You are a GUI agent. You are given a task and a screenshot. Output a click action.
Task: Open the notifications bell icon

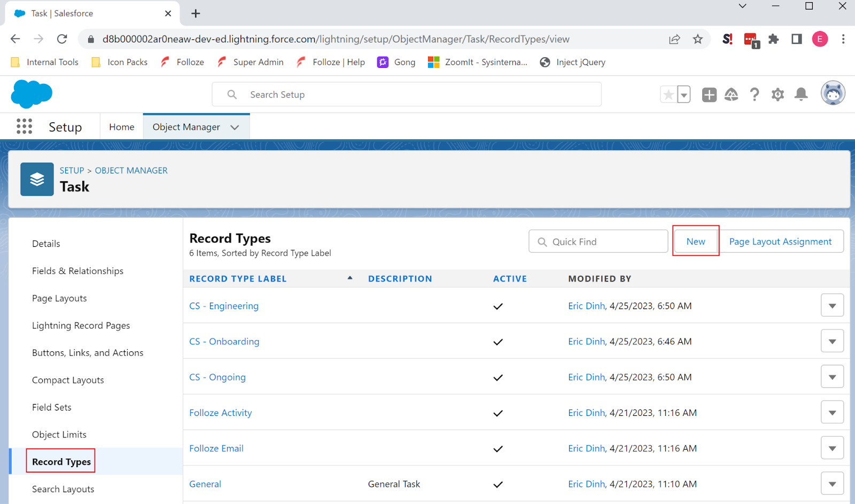coord(801,94)
